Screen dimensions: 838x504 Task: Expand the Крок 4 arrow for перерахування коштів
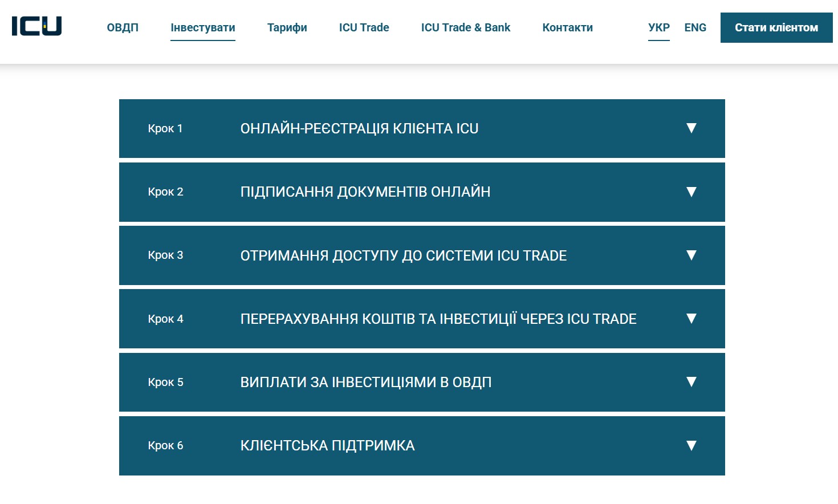[691, 318]
